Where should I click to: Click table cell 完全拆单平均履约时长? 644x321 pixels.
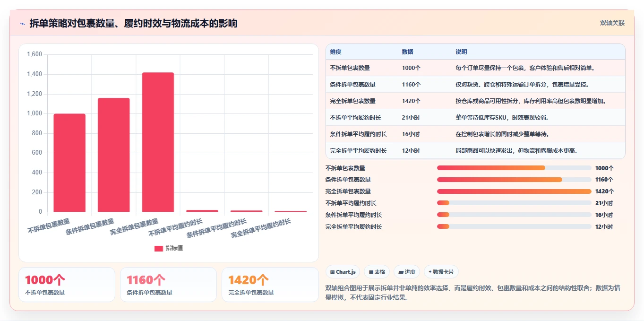(x=358, y=150)
